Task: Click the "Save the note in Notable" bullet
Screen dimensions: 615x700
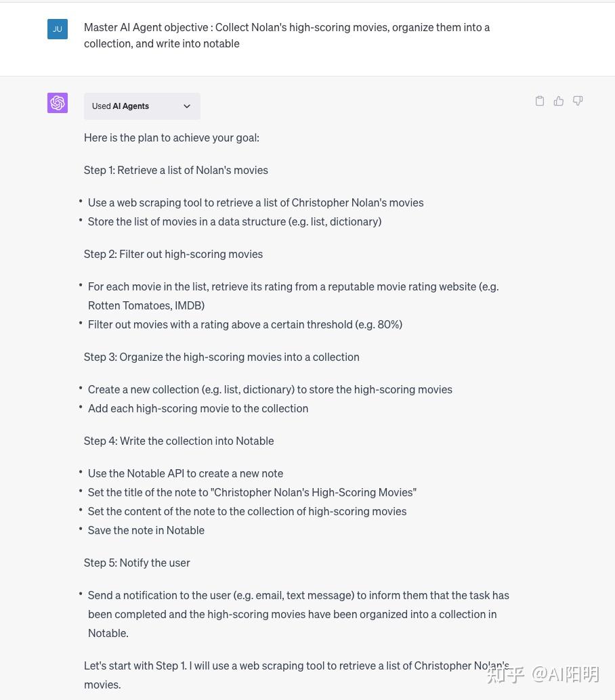Action: tap(146, 530)
